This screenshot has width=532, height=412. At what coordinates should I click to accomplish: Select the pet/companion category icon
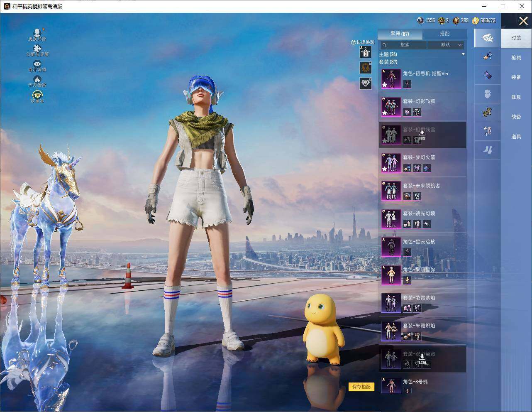tap(488, 56)
